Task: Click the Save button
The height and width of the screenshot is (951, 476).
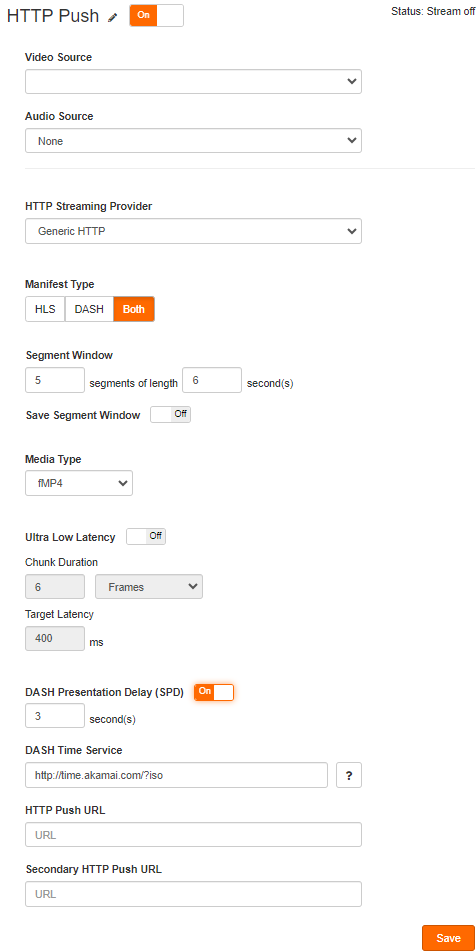Action: [x=449, y=938]
